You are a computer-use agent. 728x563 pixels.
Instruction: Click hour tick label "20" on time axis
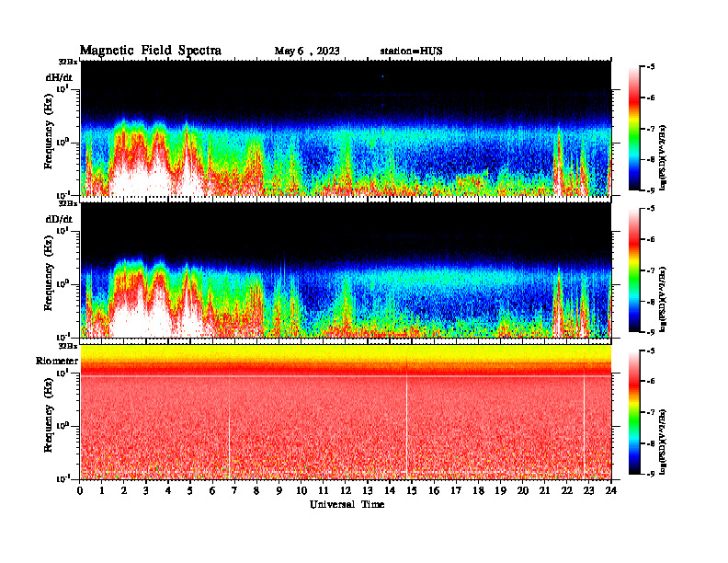[523, 490]
